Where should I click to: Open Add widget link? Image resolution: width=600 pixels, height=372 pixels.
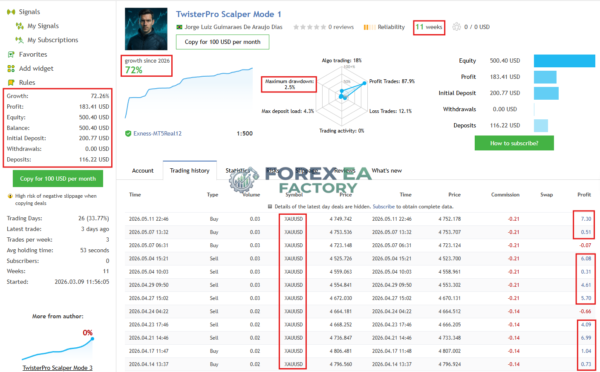(x=36, y=69)
